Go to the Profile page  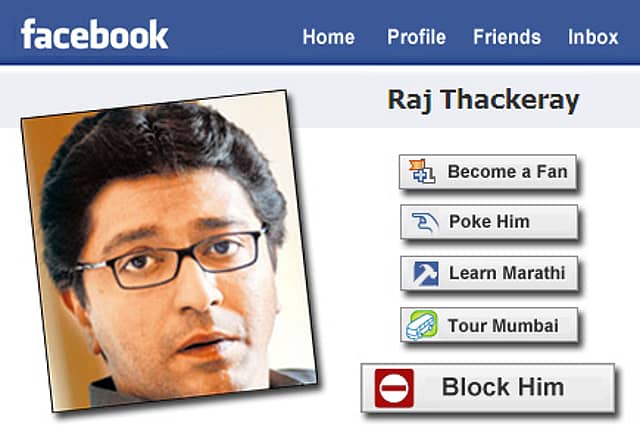(416, 37)
